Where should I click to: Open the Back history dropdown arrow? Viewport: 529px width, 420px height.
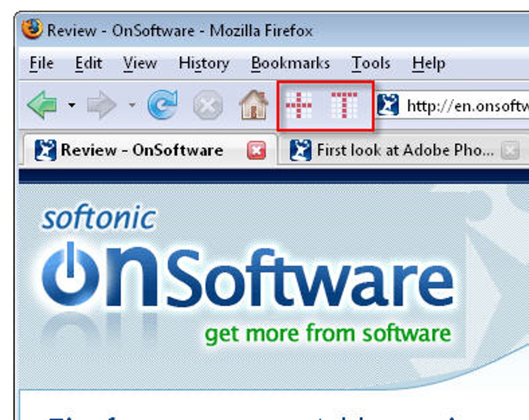(72, 105)
